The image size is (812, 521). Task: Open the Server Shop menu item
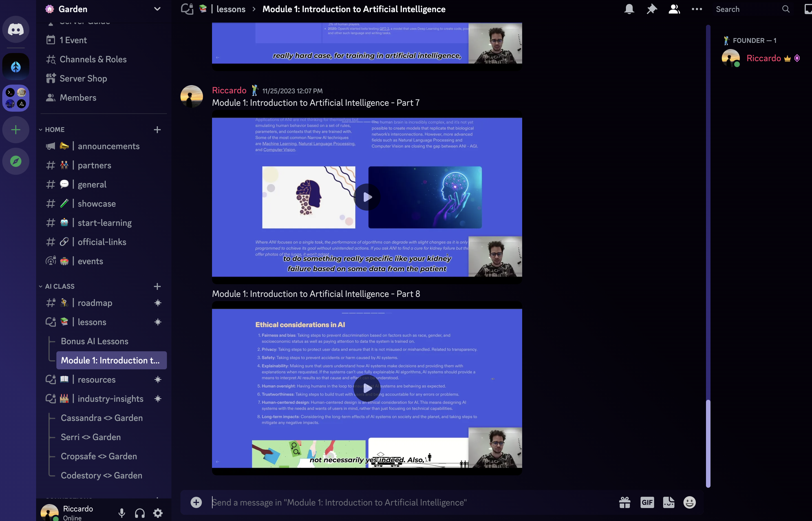pyautogui.click(x=83, y=78)
